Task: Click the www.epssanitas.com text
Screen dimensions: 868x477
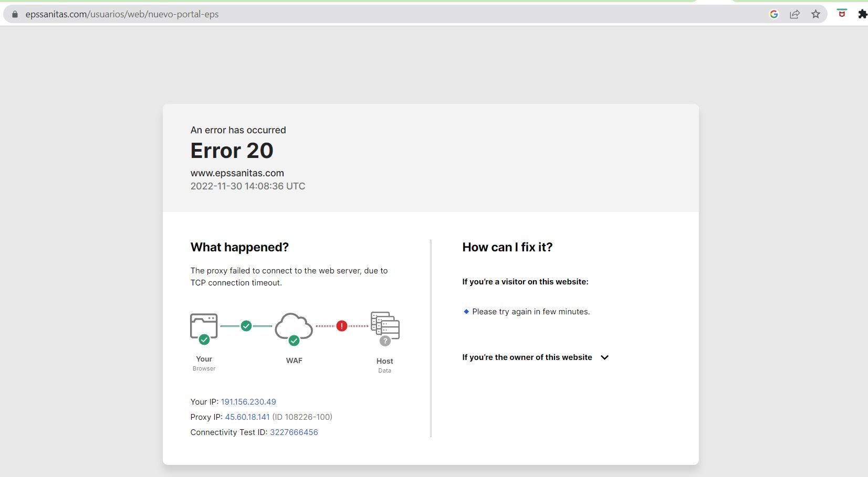Action: [237, 173]
